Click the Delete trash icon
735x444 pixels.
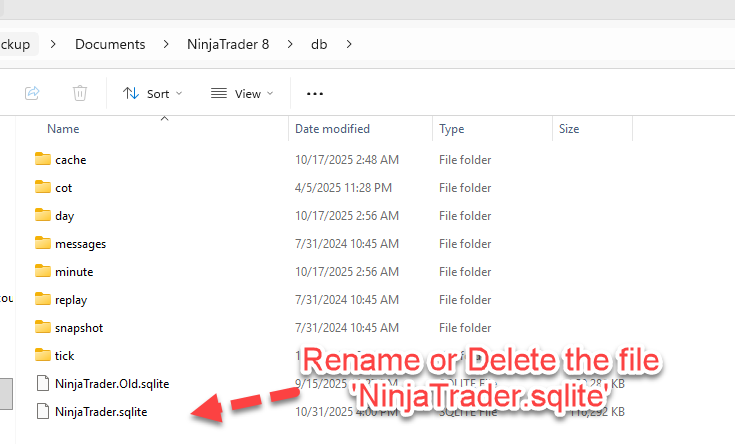click(80, 93)
